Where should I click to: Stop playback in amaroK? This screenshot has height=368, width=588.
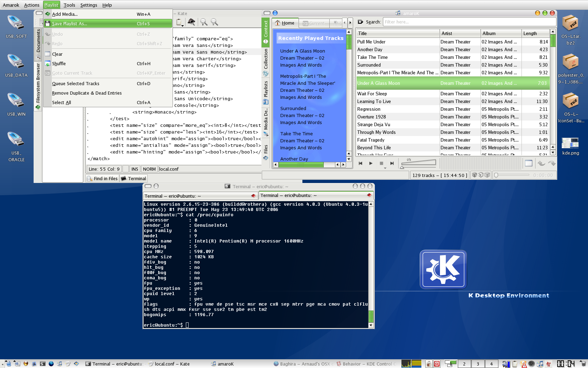pyautogui.click(x=381, y=163)
